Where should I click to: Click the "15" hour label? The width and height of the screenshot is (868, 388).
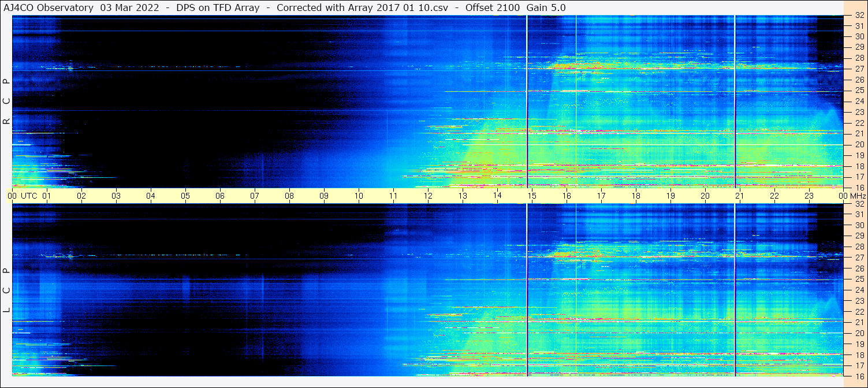coord(532,196)
